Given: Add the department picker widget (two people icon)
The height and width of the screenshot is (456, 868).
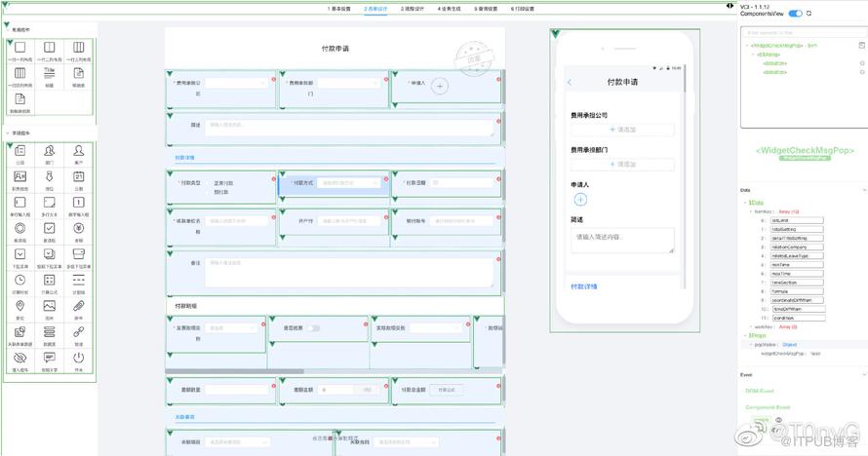Looking at the screenshot, I should [x=50, y=150].
